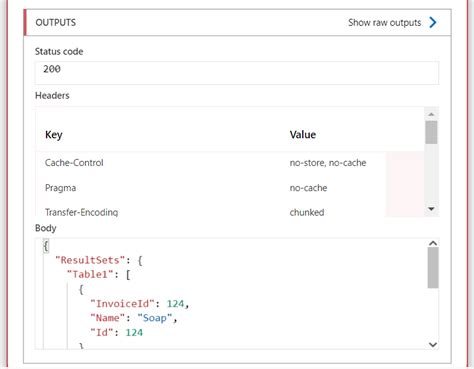This screenshot has height=369, width=474.
Task: Select the Status code 200 field
Action: tap(237, 72)
